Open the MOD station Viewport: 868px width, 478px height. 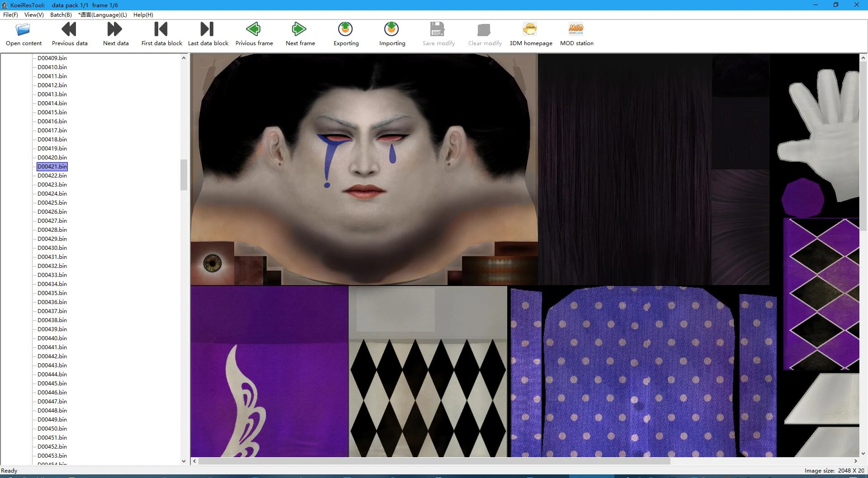[x=576, y=30]
